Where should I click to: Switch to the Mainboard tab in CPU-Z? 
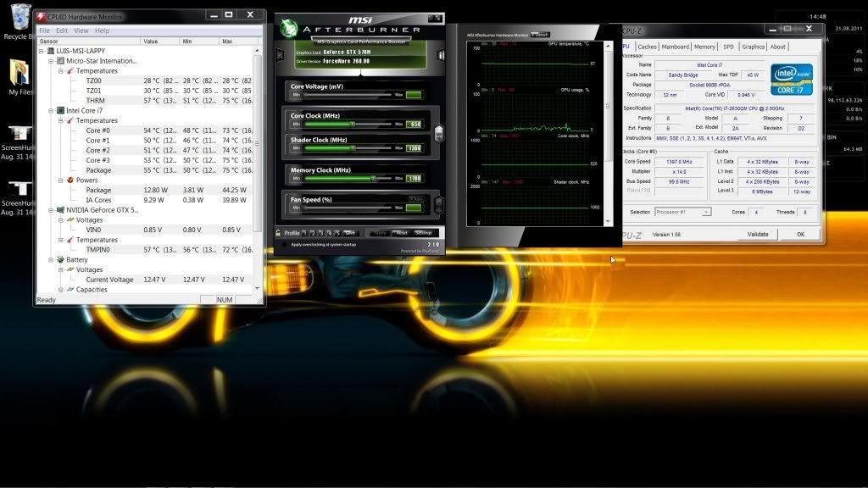(x=675, y=47)
